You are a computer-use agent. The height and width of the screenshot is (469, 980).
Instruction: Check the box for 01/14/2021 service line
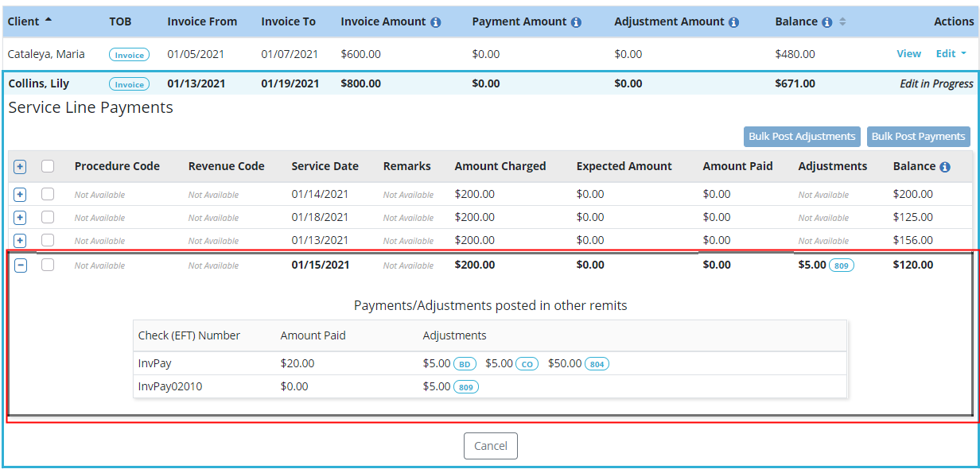click(48, 194)
